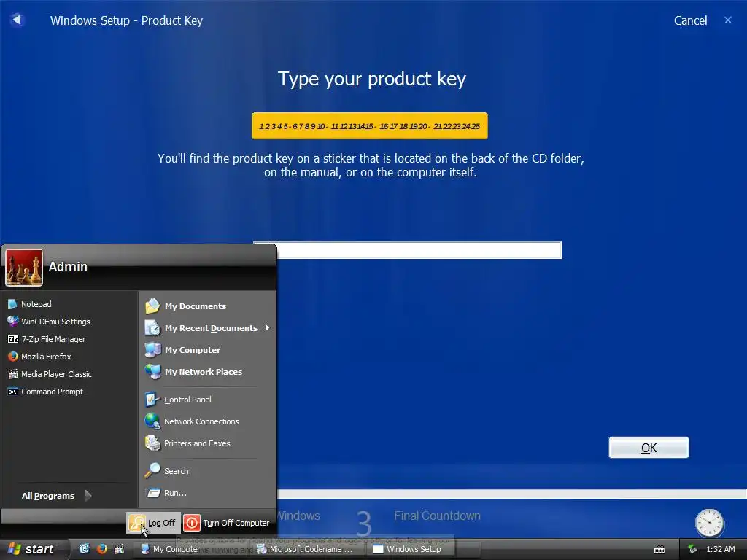Go back using the setup back arrow
Viewport: 747px width, 560px height.
pyautogui.click(x=17, y=20)
